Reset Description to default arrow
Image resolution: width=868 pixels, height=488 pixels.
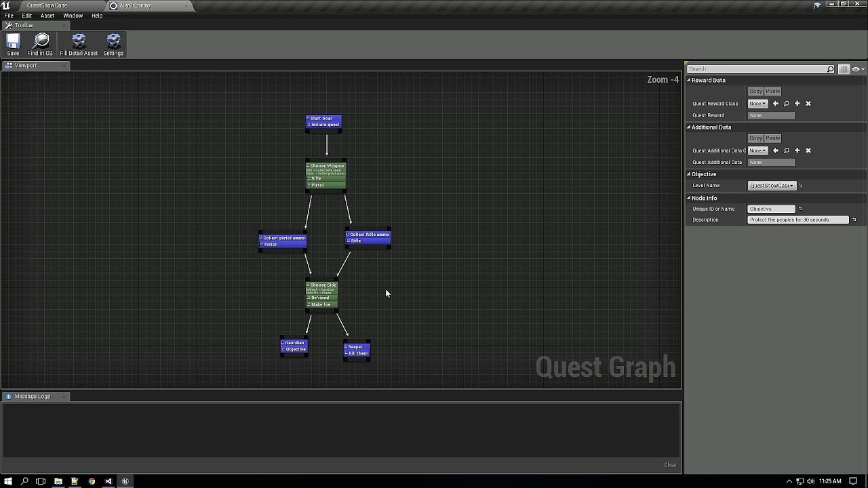854,220
